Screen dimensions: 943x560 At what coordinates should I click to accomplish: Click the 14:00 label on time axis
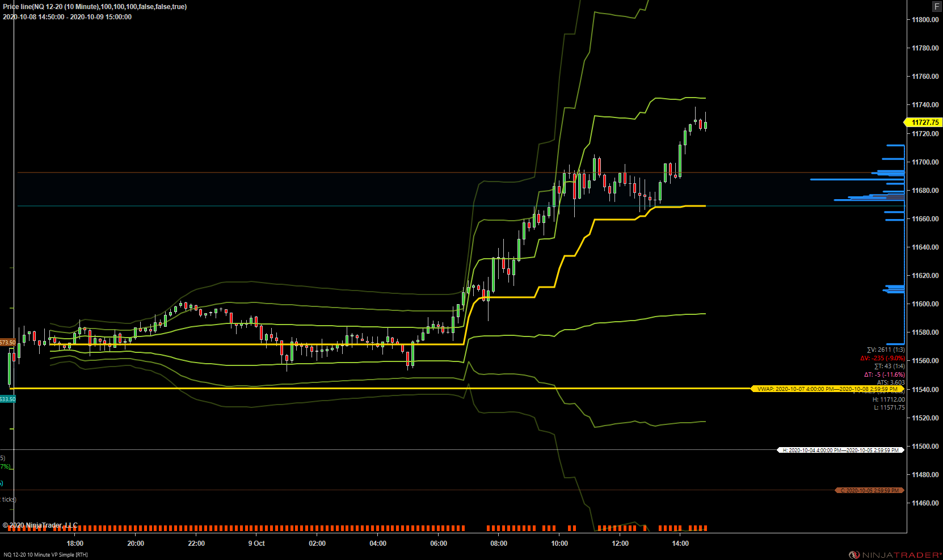[680, 544]
